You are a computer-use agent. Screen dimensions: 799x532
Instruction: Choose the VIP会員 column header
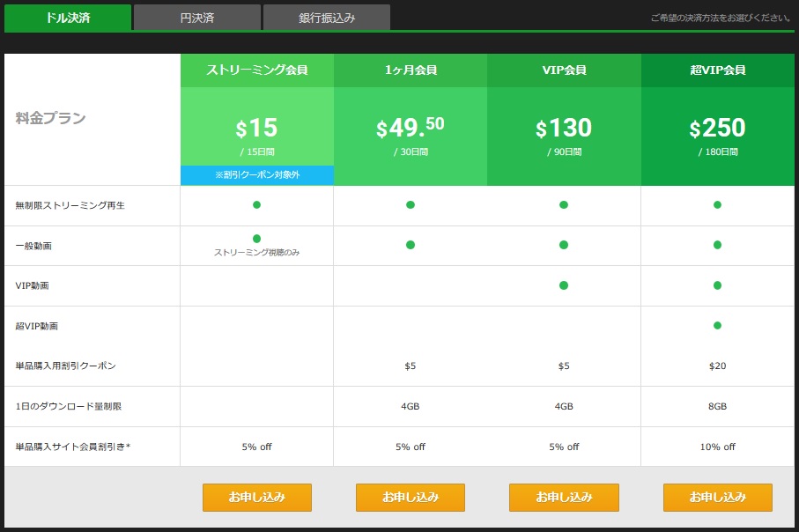click(564, 70)
